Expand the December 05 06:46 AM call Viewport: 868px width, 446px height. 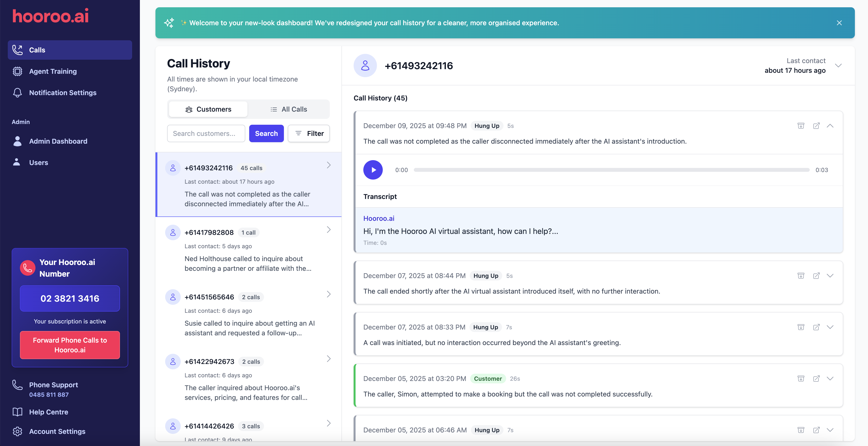[830, 430]
